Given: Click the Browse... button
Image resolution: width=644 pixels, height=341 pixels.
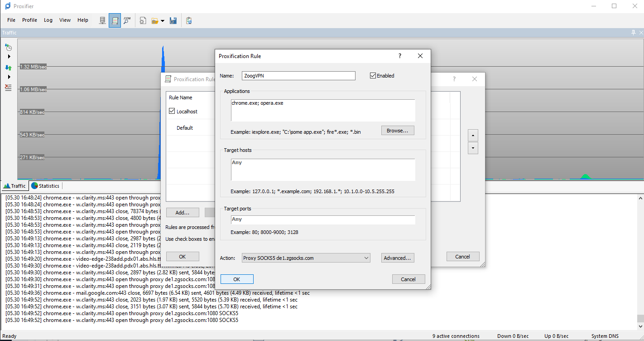Looking at the screenshot, I should tap(398, 131).
